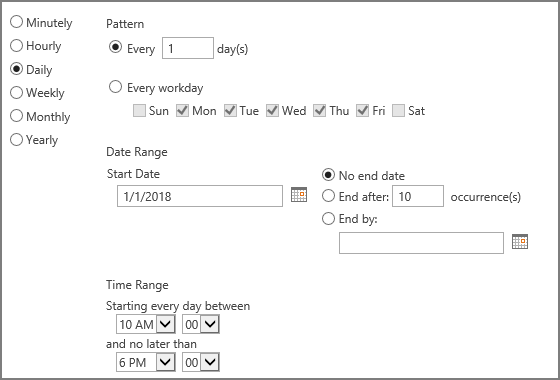This screenshot has height=380, width=560.
Task: Toggle the Sat checkbox
Action: coord(398,111)
